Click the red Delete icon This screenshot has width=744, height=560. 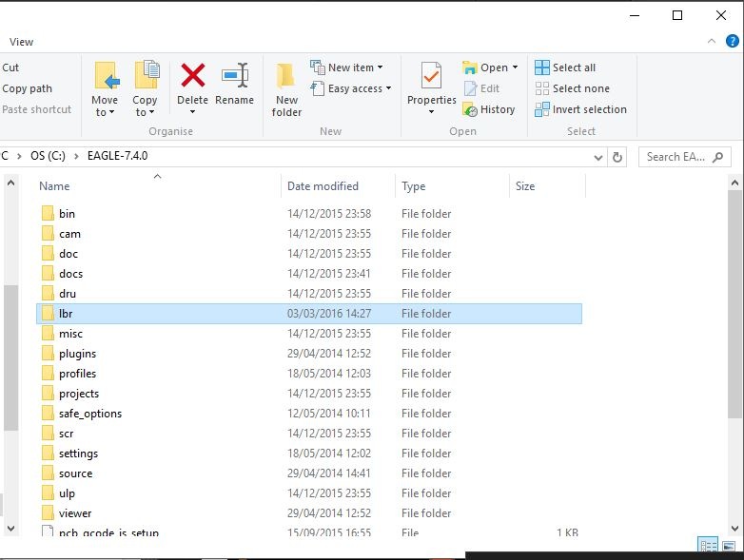click(x=192, y=75)
